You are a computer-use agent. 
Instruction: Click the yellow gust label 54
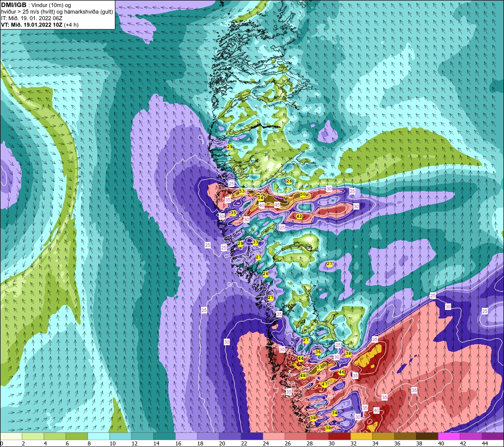point(261,198)
